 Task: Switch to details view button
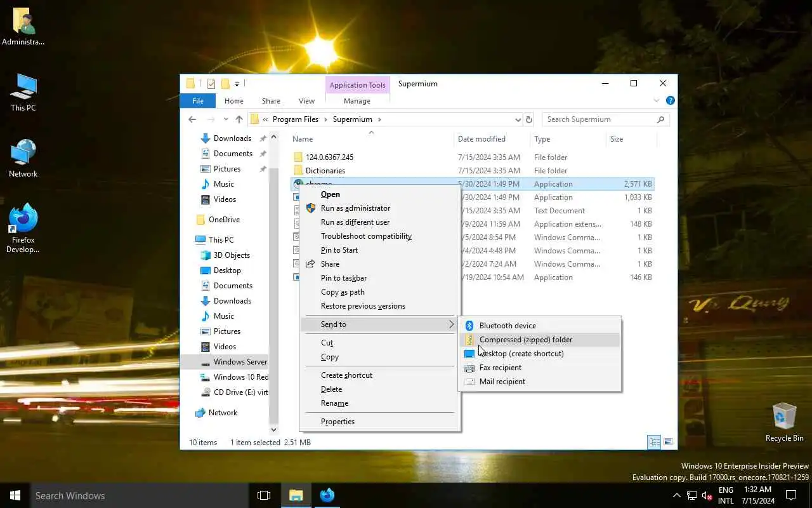tap(654, 442)
